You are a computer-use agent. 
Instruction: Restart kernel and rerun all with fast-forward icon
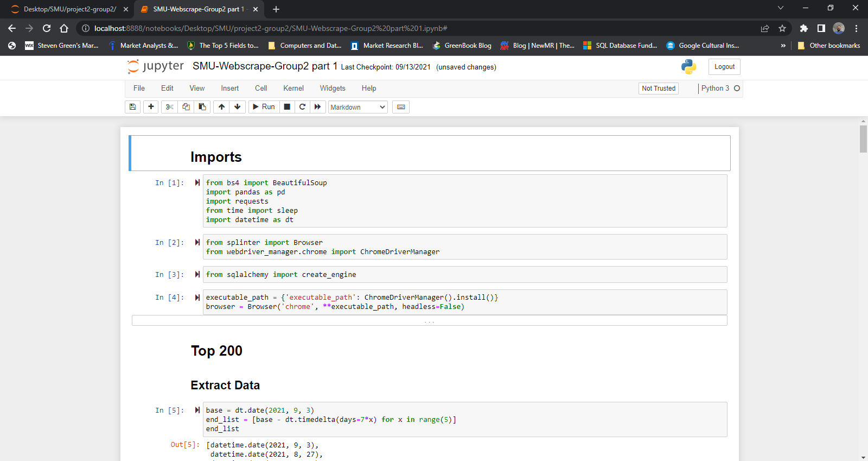[x=317, y=107]
